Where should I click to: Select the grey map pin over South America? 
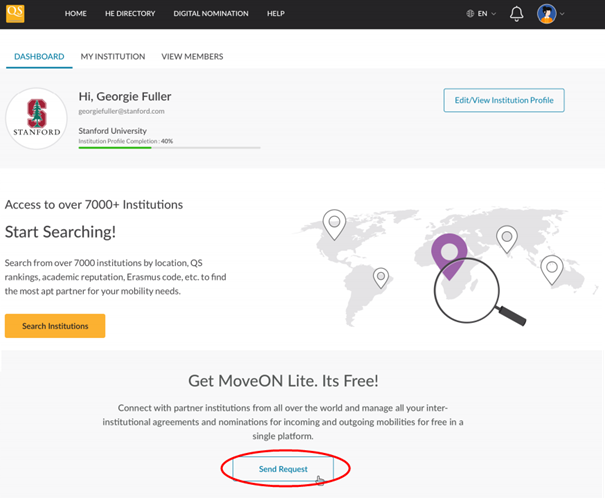380,276
